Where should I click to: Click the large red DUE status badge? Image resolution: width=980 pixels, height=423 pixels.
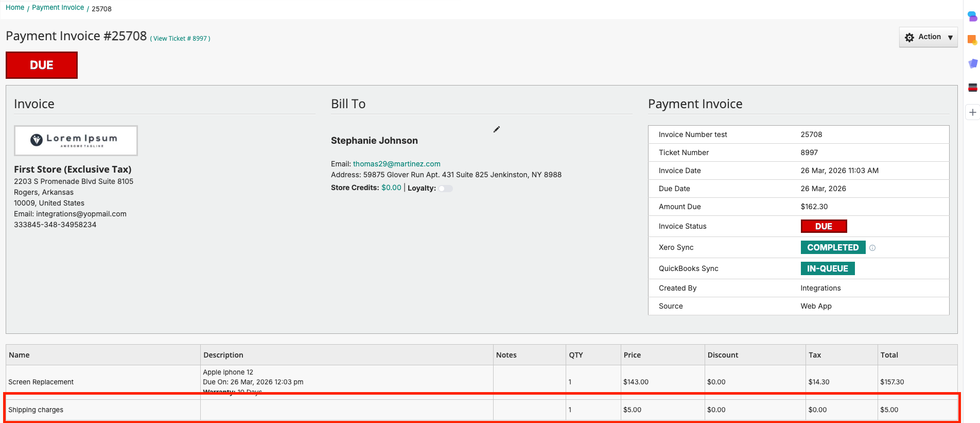click(x=42, y=65)
